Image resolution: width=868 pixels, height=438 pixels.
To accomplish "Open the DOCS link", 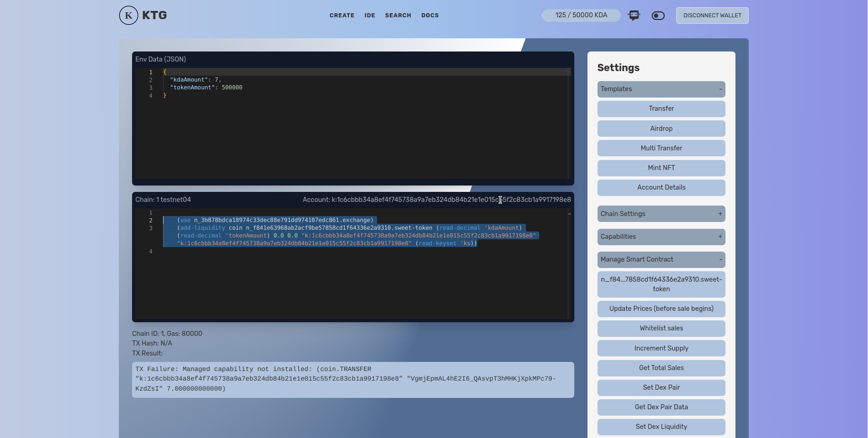I will click(x=430, y=15).
